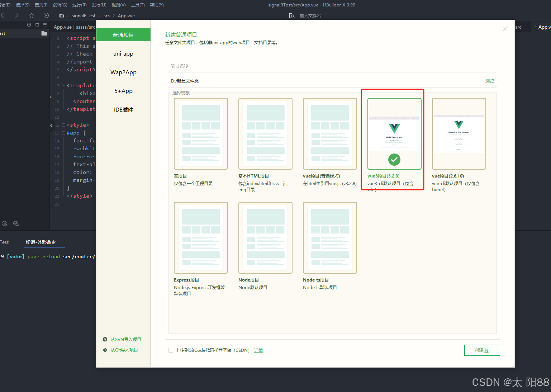The image size is (551, 392).
Task: Click the SVN import icon
Action: tap(105, 339)
